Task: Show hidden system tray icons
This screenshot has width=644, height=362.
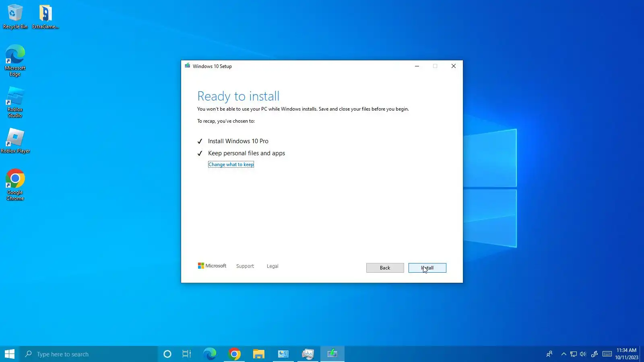Action: [563, 354]
